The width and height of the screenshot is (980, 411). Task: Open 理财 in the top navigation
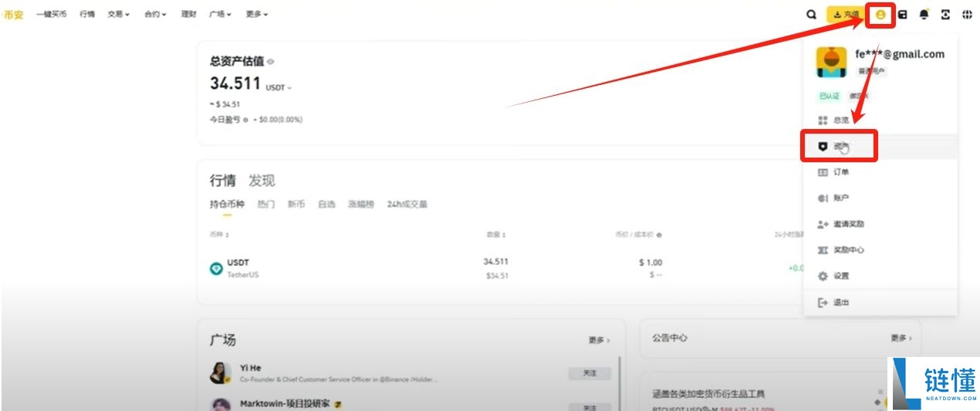tap(188, 15)
